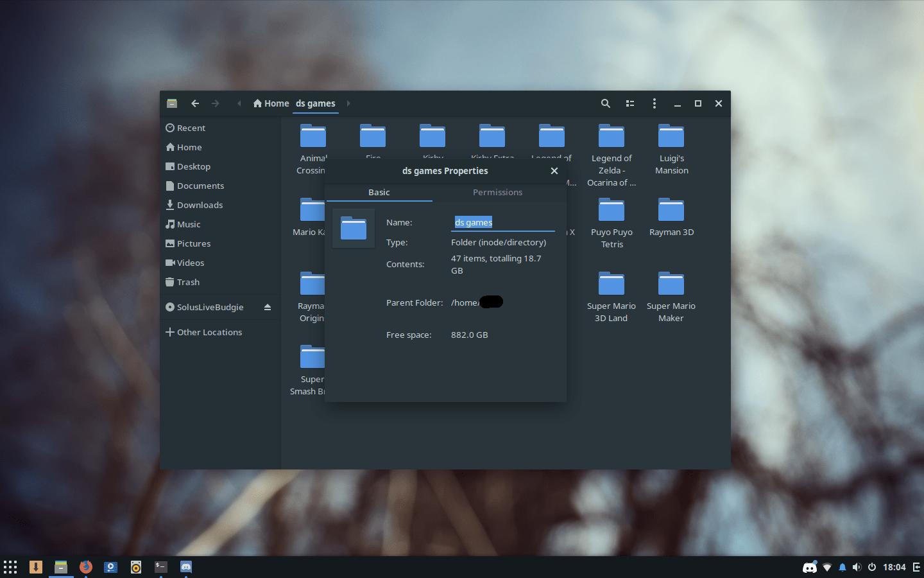Image resolution: width=924 pixels, height=578 pixels.
Task: Open Documents in the sidebar
Action: coord(220,186)
